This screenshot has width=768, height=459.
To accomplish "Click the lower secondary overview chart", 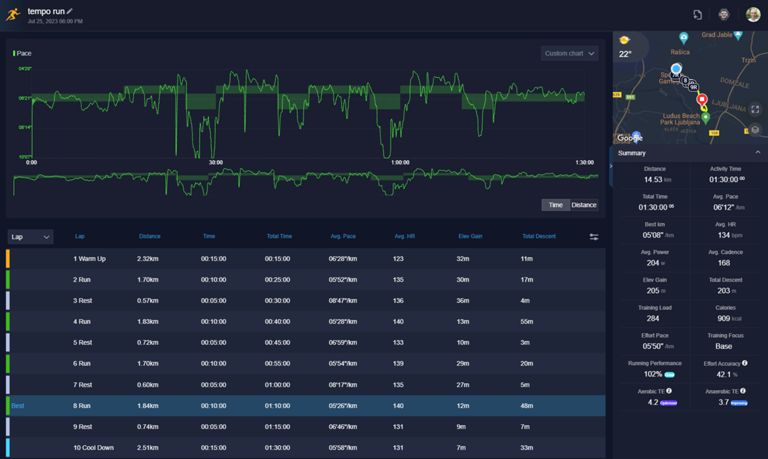I will click(306, 182).
